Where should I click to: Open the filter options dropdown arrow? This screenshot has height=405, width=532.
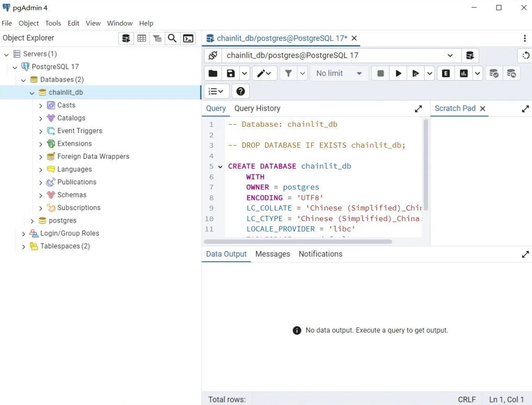pos(303,73)
